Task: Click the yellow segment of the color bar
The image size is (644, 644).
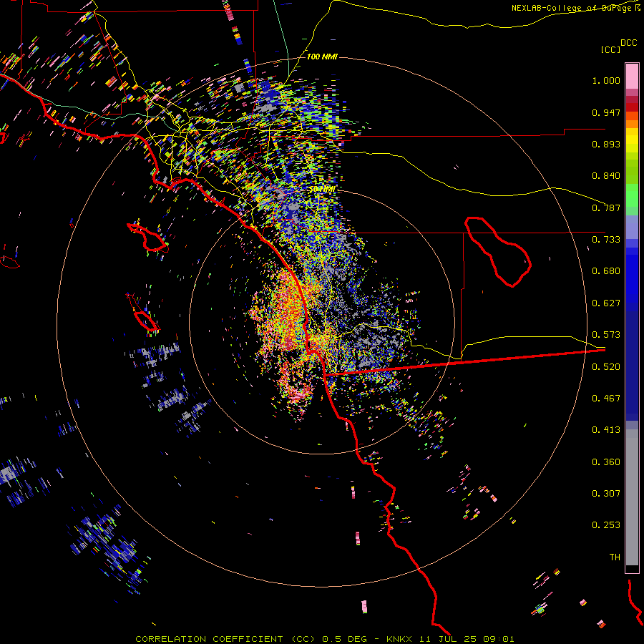Action: coord(632,141)
